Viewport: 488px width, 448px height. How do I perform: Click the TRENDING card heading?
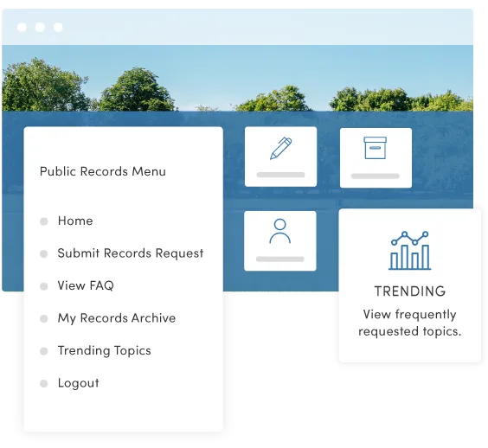pos(410,291)
